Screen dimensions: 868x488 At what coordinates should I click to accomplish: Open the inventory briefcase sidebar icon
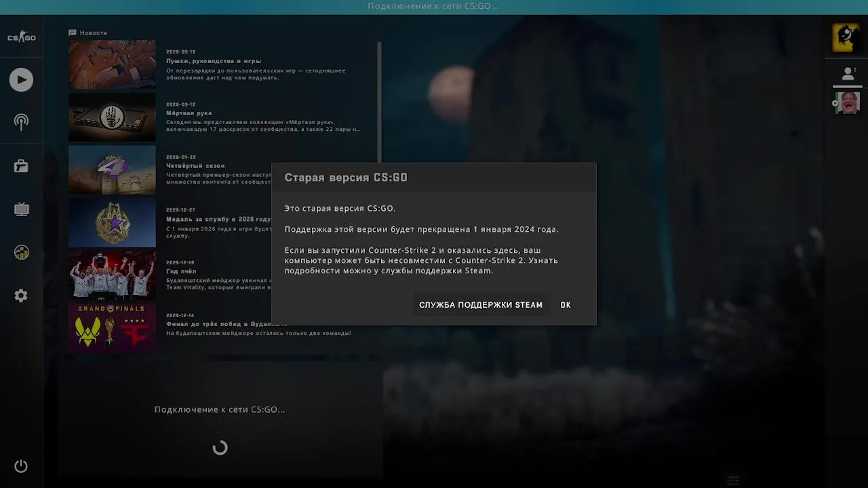point(21,166)
